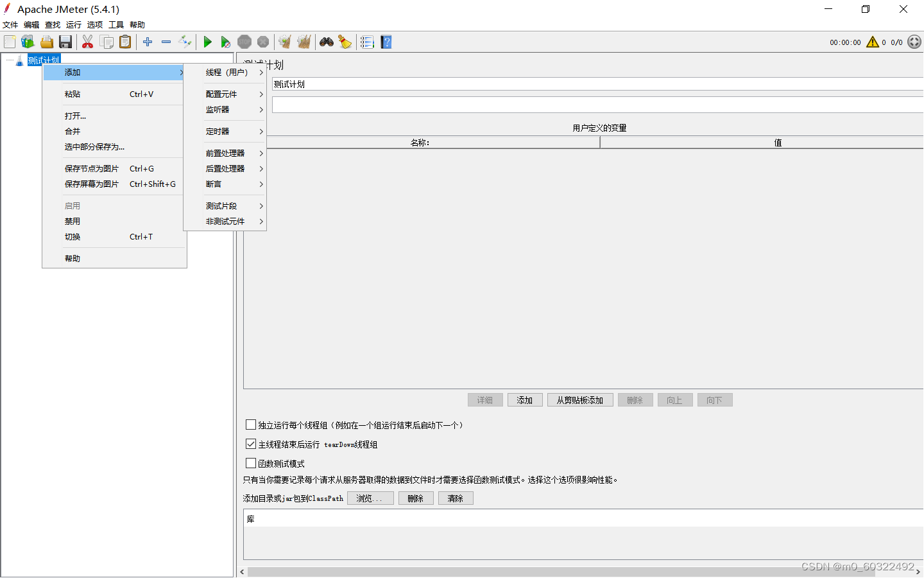
Task: Click the Open file folder icon
Action: point(47,42)
